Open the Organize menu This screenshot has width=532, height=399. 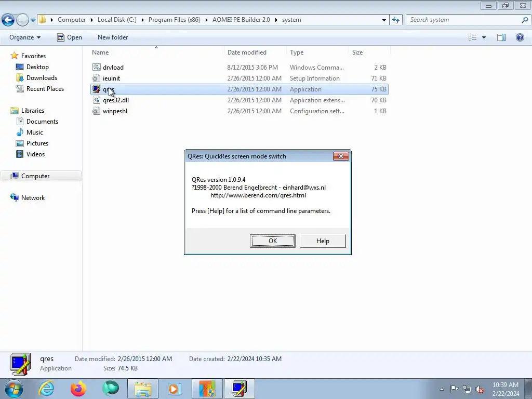25,37
